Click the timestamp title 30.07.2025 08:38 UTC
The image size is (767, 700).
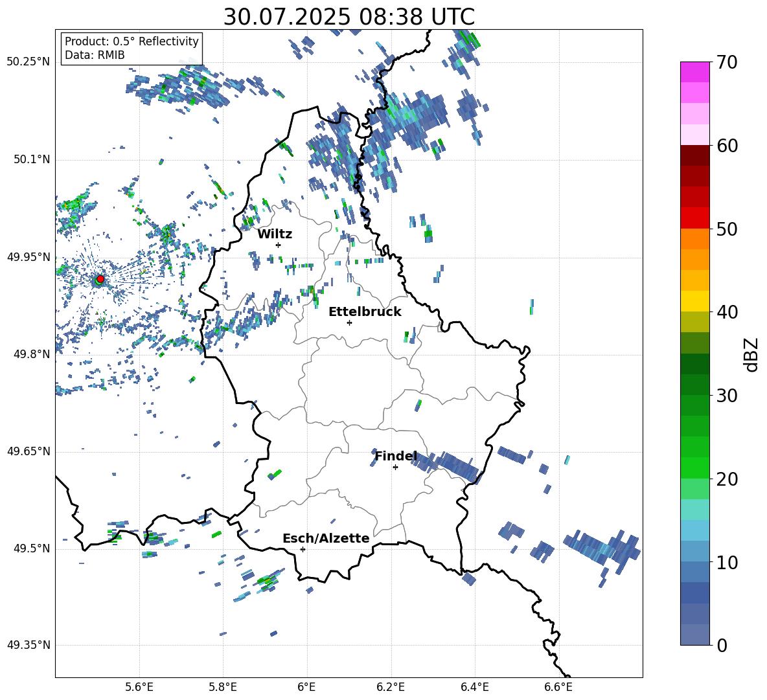point(349,17)
